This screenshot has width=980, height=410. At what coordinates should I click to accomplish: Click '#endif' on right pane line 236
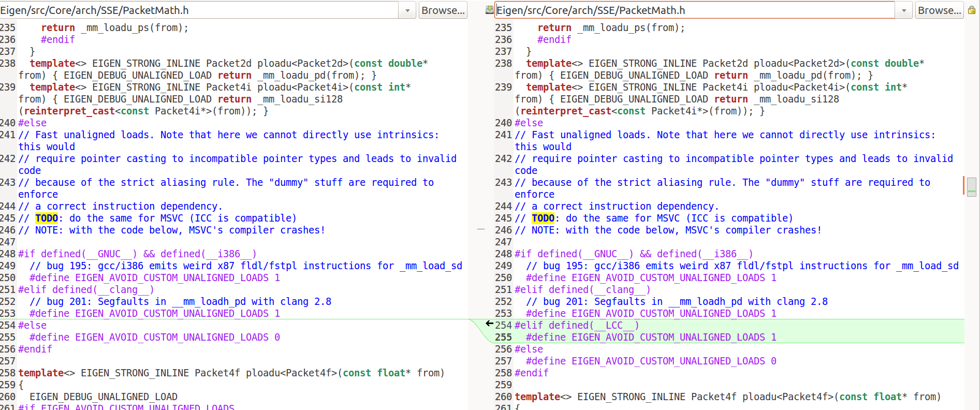tap(554, 40)
